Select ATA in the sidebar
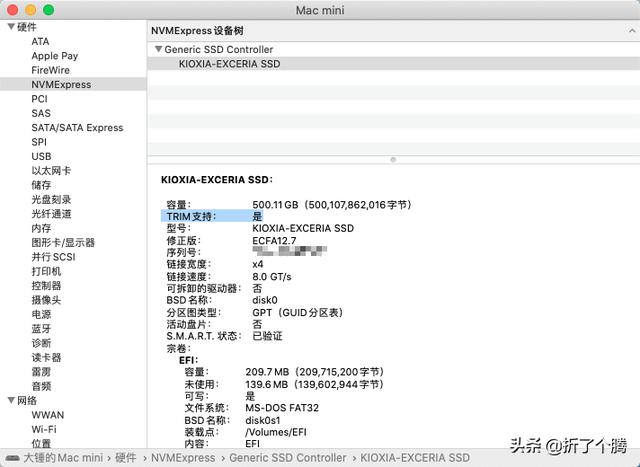 [40, 41]
